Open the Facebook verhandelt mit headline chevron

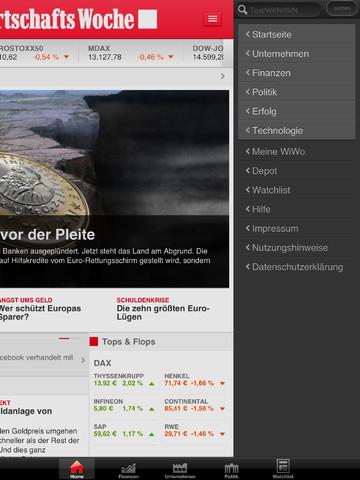coord(83,360)
